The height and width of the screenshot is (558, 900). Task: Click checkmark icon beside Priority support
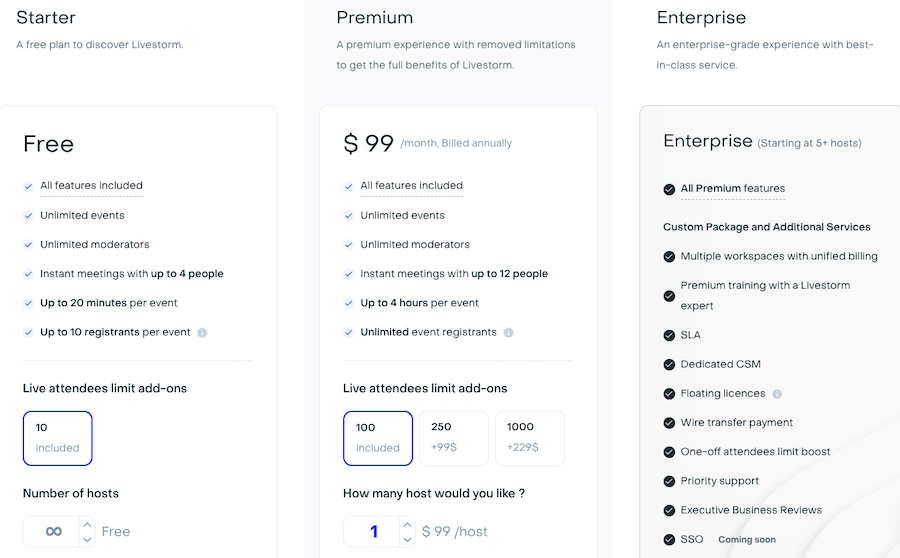click(669, 481)
